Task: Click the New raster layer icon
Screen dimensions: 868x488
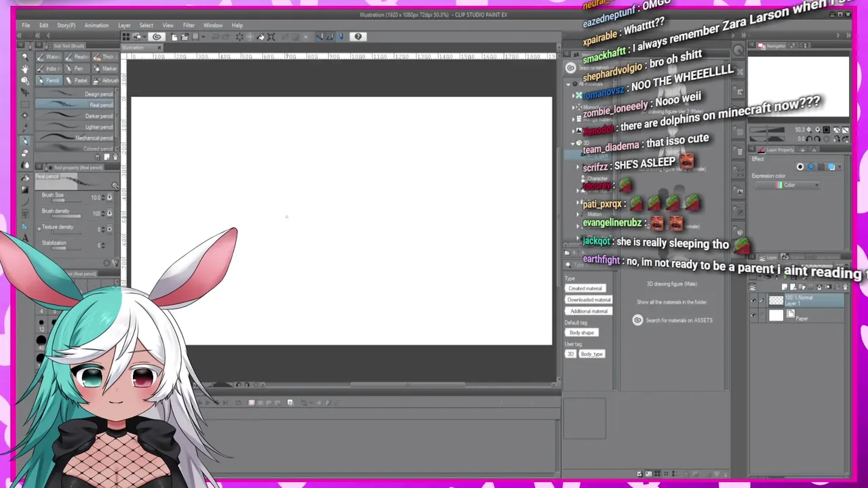Action: click(x=785, y=287)
